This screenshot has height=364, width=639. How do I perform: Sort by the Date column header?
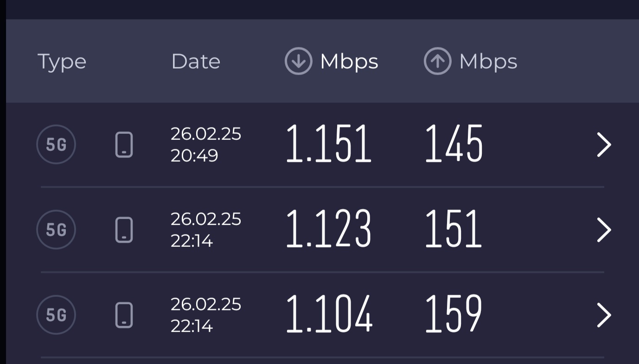196,61
